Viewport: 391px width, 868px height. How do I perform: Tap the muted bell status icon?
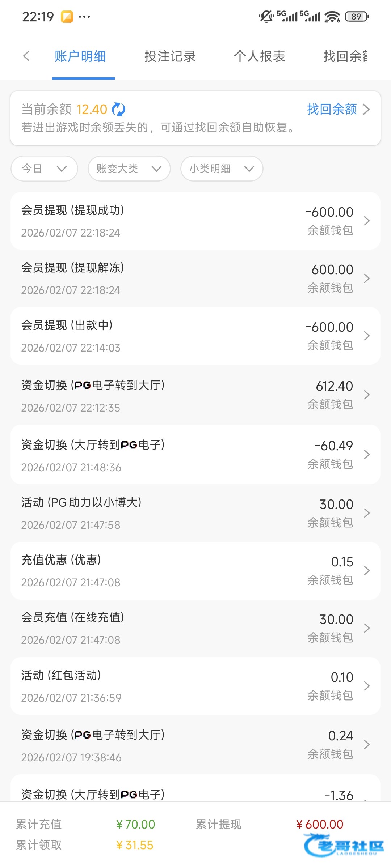266,17
